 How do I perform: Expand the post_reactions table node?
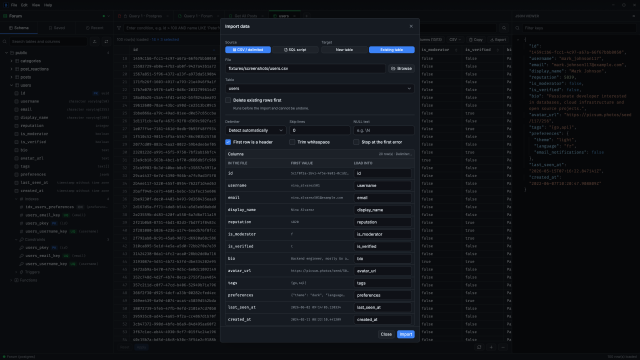pos(11,69)
